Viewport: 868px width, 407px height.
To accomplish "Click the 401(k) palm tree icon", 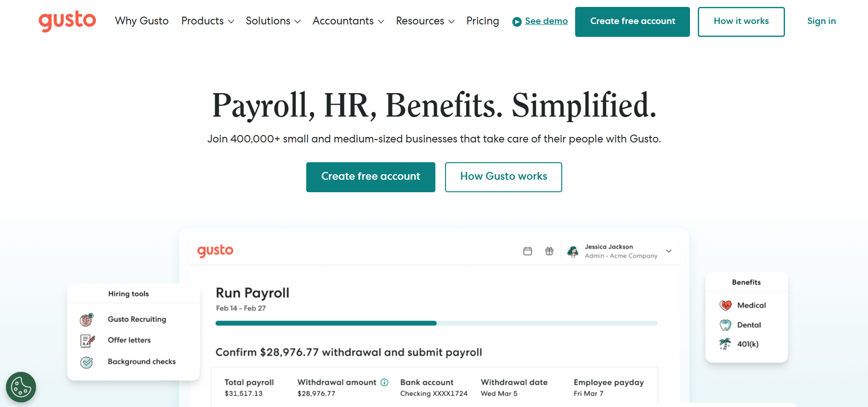I will point(725,344).
